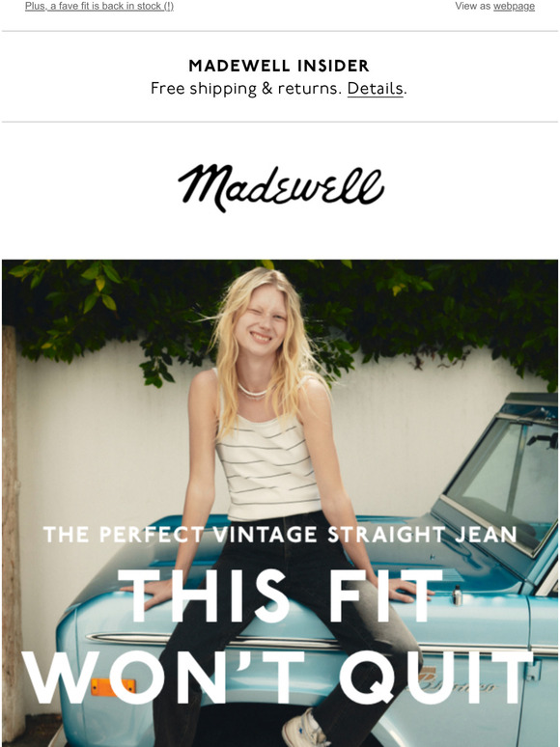Click 'The Perfect Vintage Straight Jean' caption
The image size is (560, 747).
pos(280,534)
